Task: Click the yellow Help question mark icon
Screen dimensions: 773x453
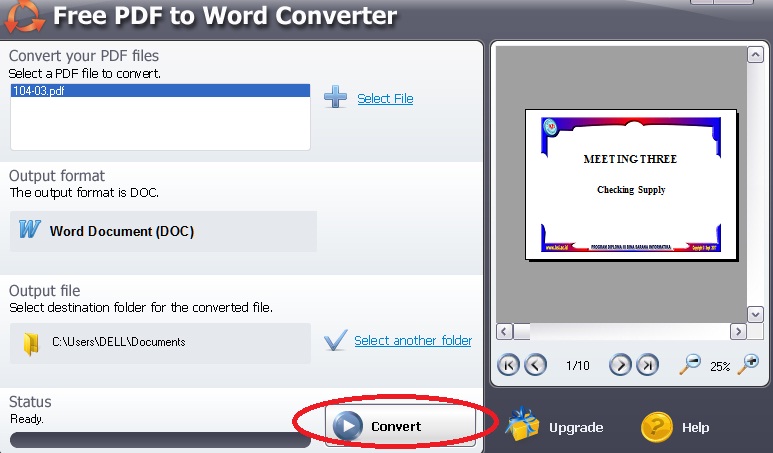Action: click(657, 427)
